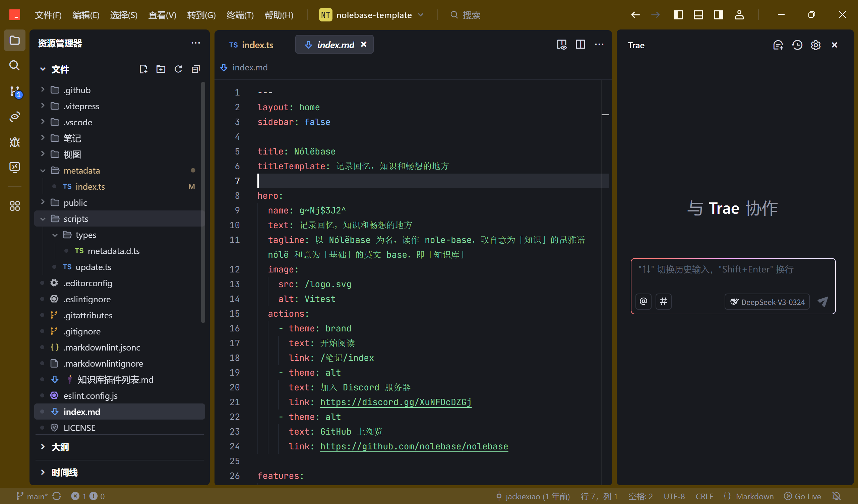Toggle the bottom panel layout
858x504 pixels.
click(698, 15)
